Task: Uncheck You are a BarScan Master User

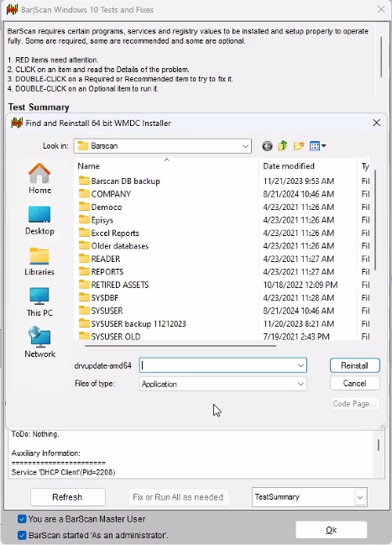Action: click(x=22, y=519)
